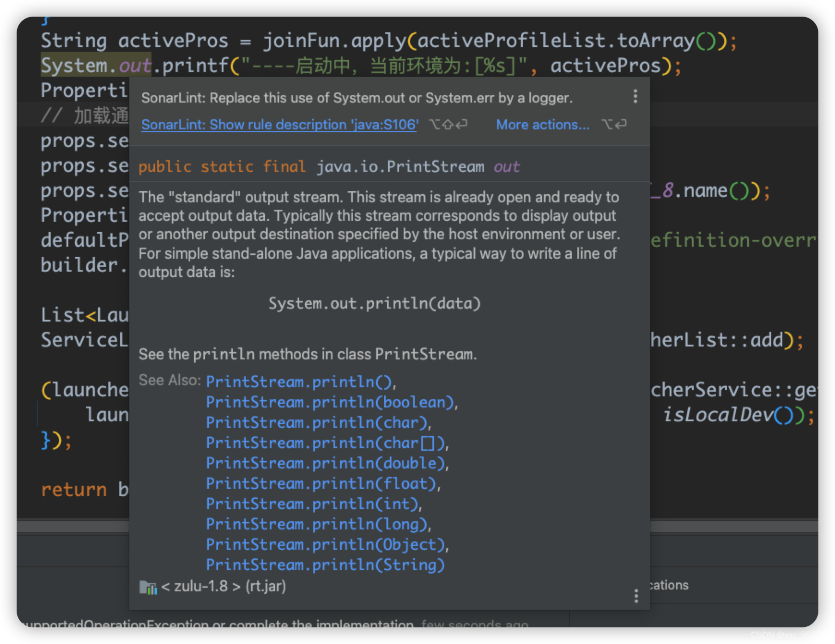Click 'System.out.println(data)' sample code

coord(375,304)
